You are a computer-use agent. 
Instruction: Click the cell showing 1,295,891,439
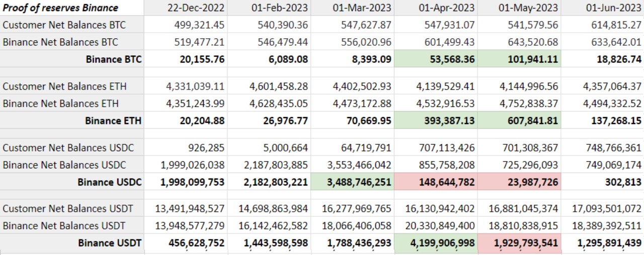[x=603, y=243]
